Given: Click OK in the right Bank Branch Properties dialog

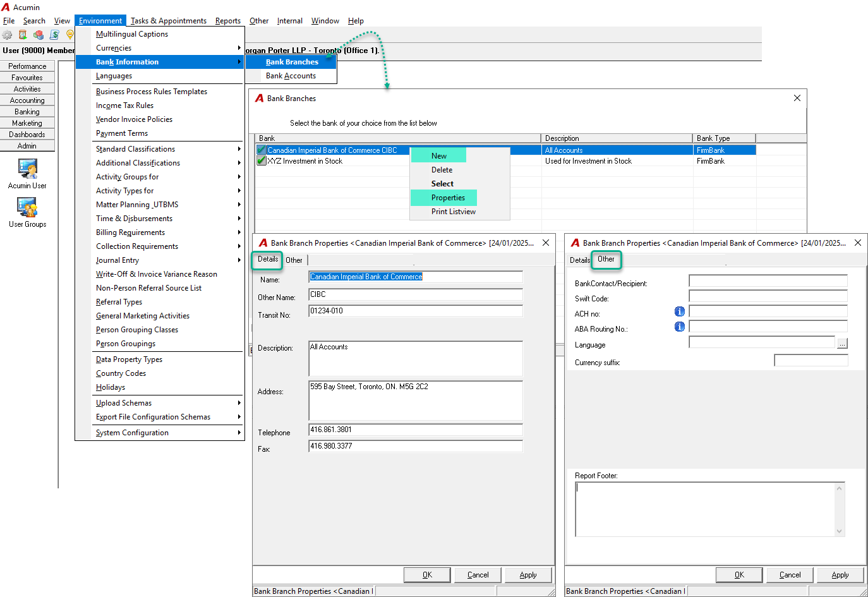Looking at the screenshot, I should [x=739, y=575].
